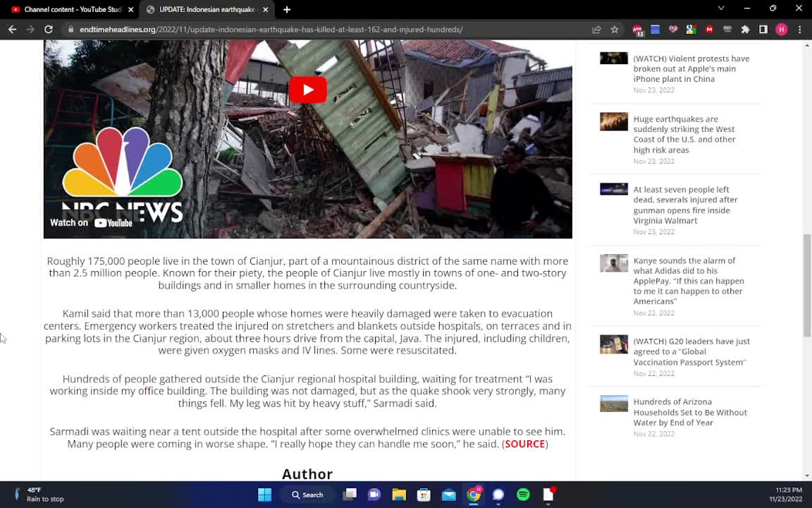The width and height of the screenshot is (812, 508).
Task: Open the weather widget showing 48°F
Action: pos(39,495)
